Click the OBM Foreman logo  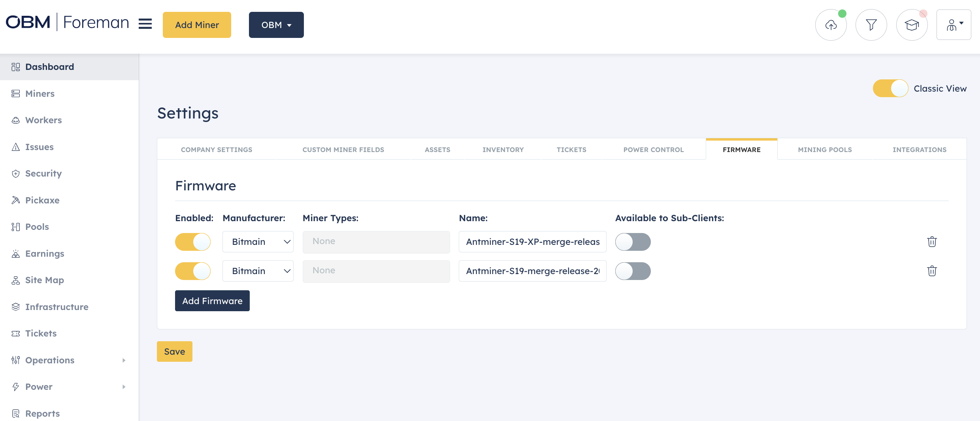tap(68, 22)
